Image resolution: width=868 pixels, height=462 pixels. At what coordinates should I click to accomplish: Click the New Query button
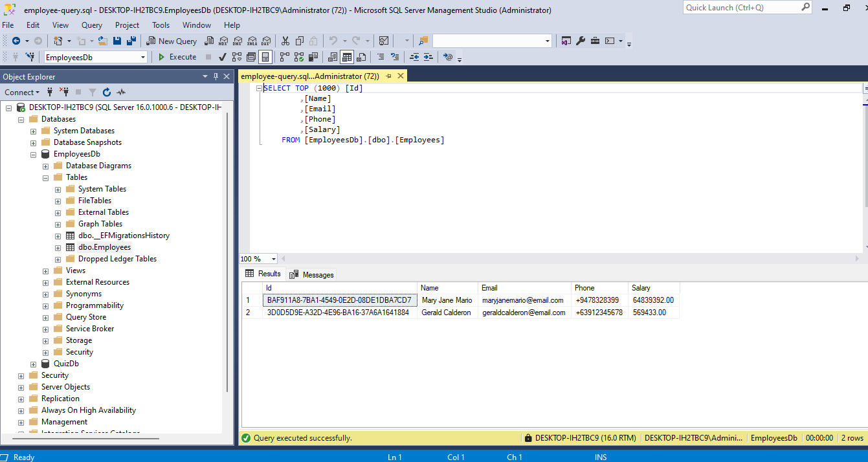(172, 41)
